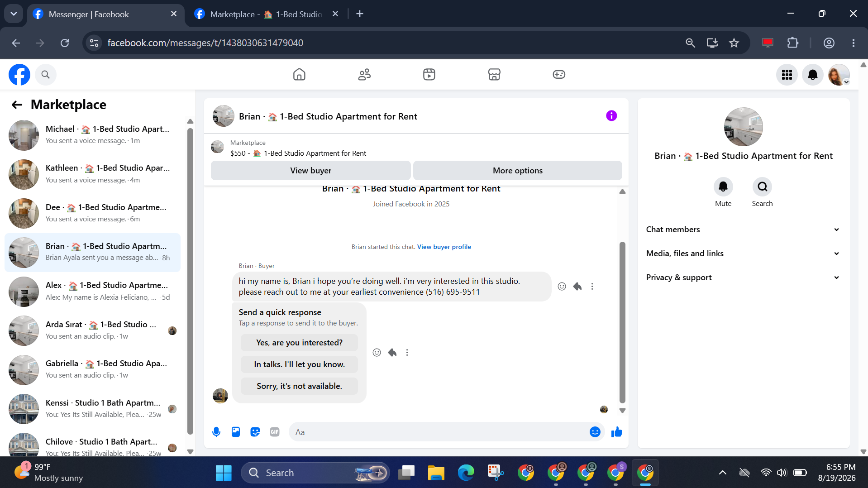Screen dimensions: 868x488
Task: Switch to the Marketplace 1-Bed Studio tab
Action: click(266, 14)
